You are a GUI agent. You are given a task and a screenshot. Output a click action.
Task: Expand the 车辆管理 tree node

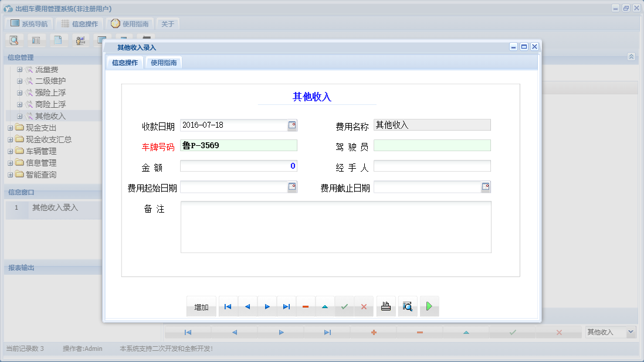point(11,151)
